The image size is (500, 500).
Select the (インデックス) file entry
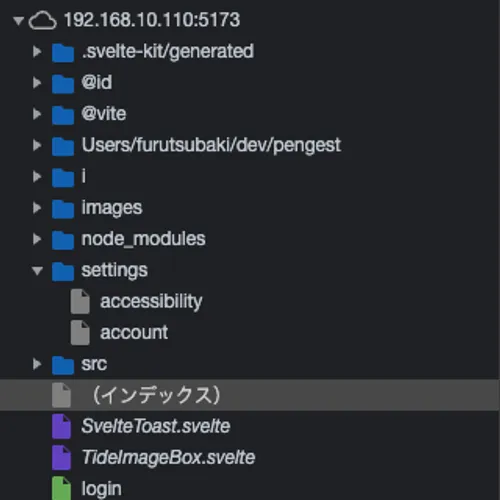coord(250,395)
